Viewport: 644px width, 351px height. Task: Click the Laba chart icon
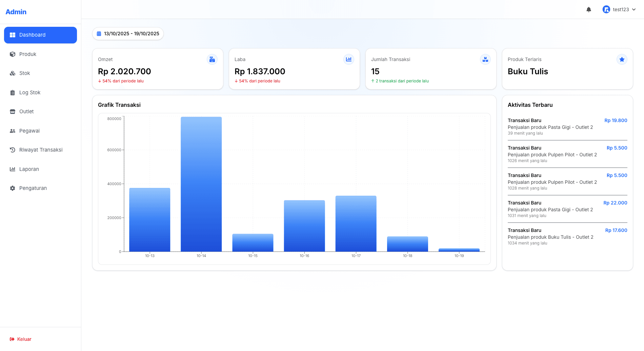pyautogui.click(x=349, y=59)
